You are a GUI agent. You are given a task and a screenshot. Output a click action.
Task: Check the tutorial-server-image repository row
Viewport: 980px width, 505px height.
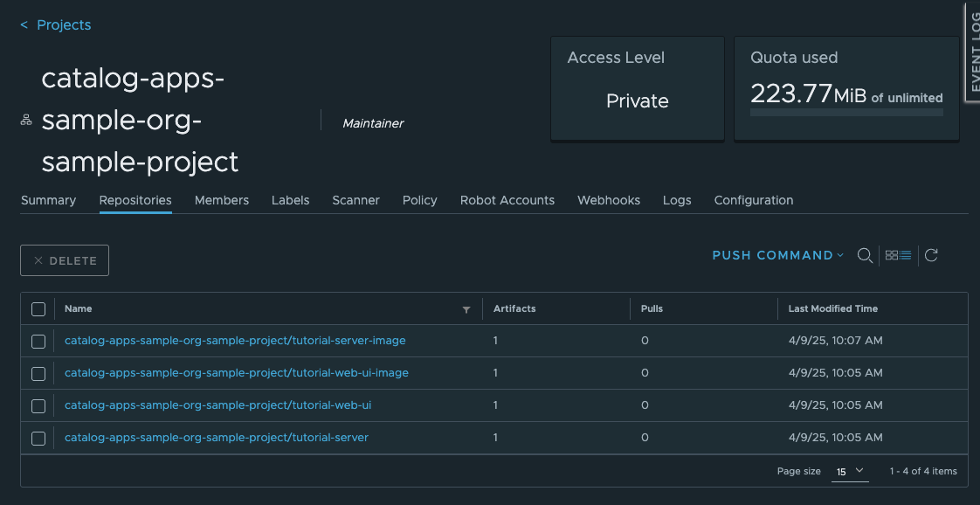(x=38, y=342)
